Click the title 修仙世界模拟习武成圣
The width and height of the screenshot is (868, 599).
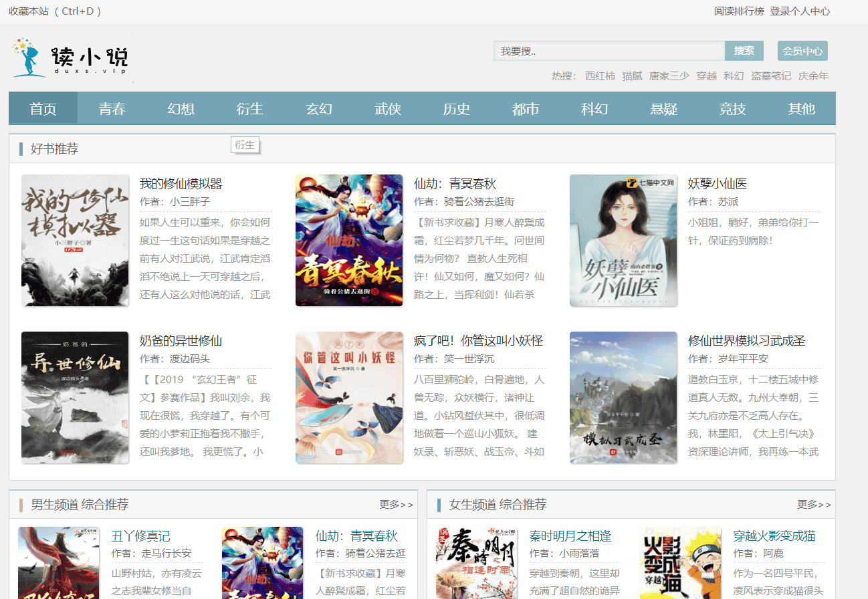click(x=746, y=341)
